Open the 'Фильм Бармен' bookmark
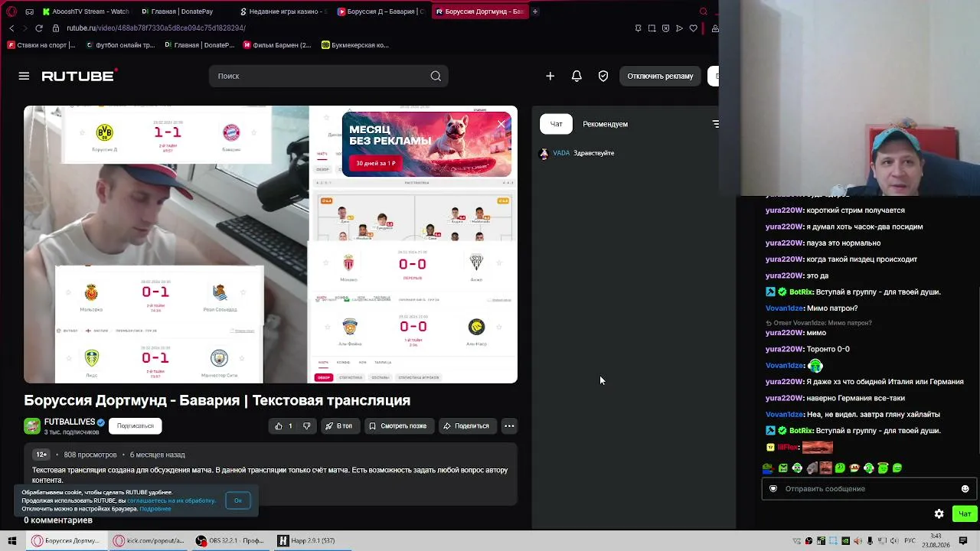Screen dimensions: 980x551 [x=276, y=45]
